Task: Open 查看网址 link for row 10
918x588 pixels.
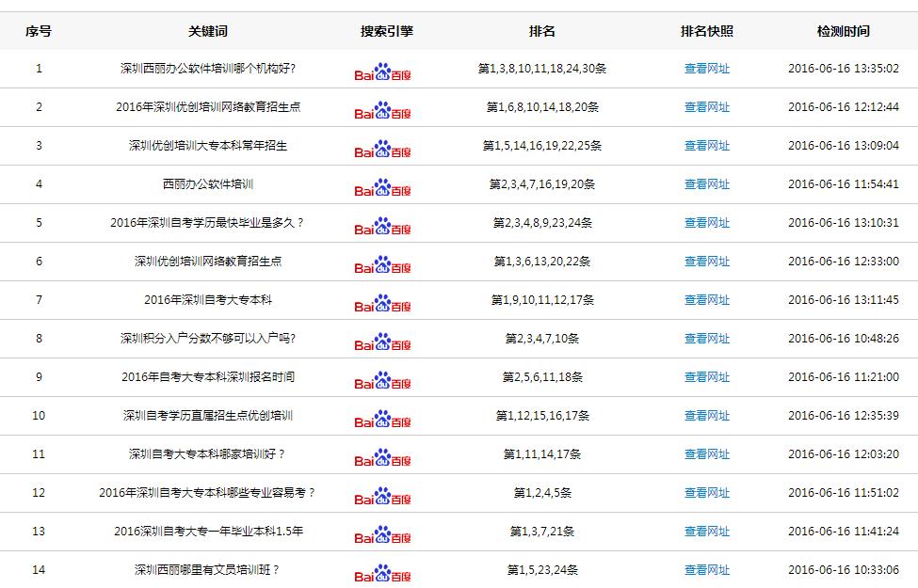Action: pyautogui.click(x=707, y=416)
